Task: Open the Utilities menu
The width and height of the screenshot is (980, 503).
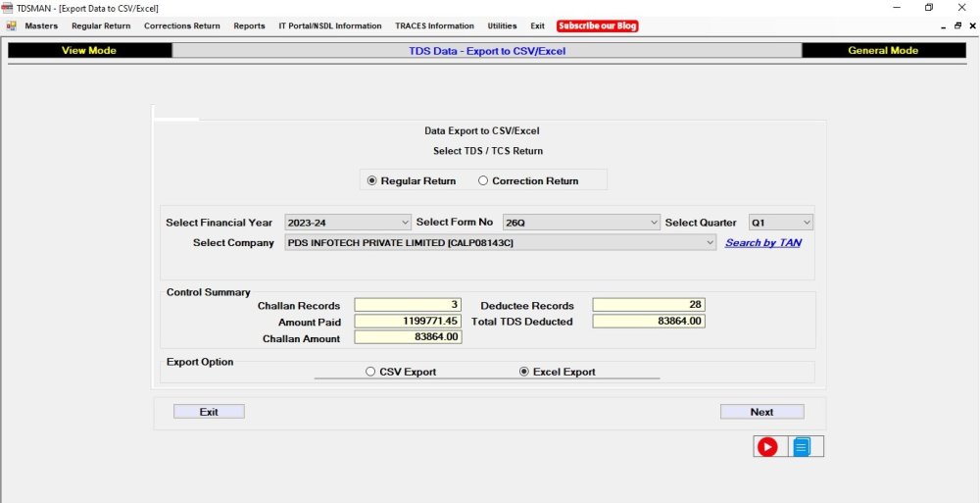Action: click(502, 25)
